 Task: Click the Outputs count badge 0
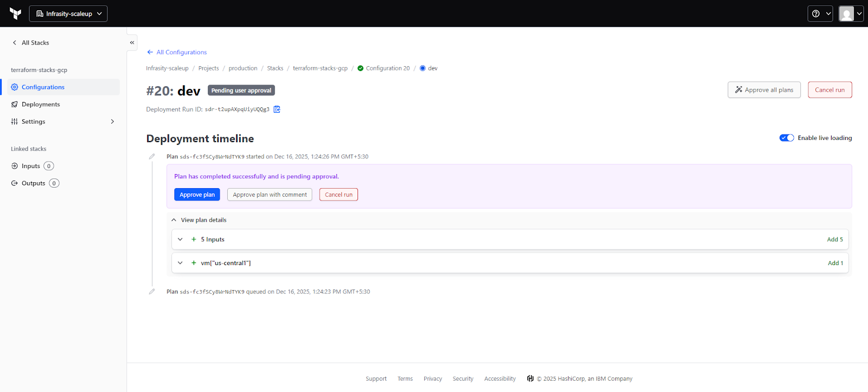coord(54,183)
